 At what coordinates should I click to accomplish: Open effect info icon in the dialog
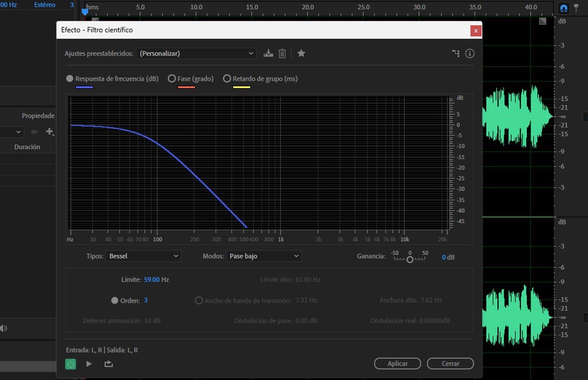pos(470,53)
